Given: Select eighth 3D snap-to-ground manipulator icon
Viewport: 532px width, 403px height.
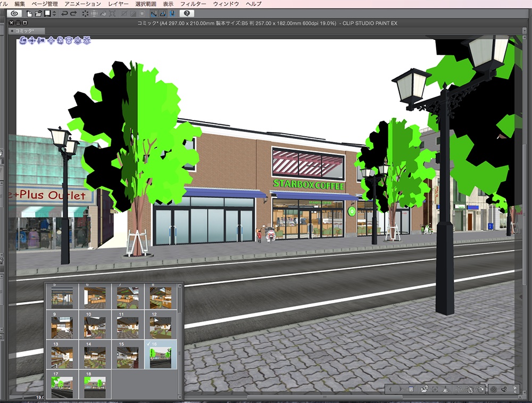Looking at the screenshot, I should [87, 41].
